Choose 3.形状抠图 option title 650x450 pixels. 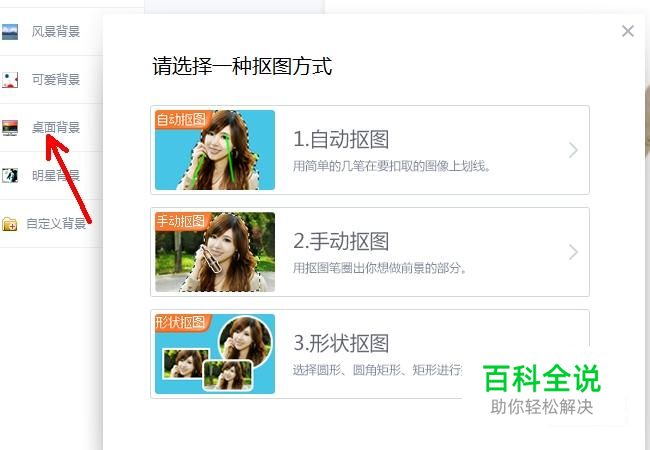[x=341, y=343]
